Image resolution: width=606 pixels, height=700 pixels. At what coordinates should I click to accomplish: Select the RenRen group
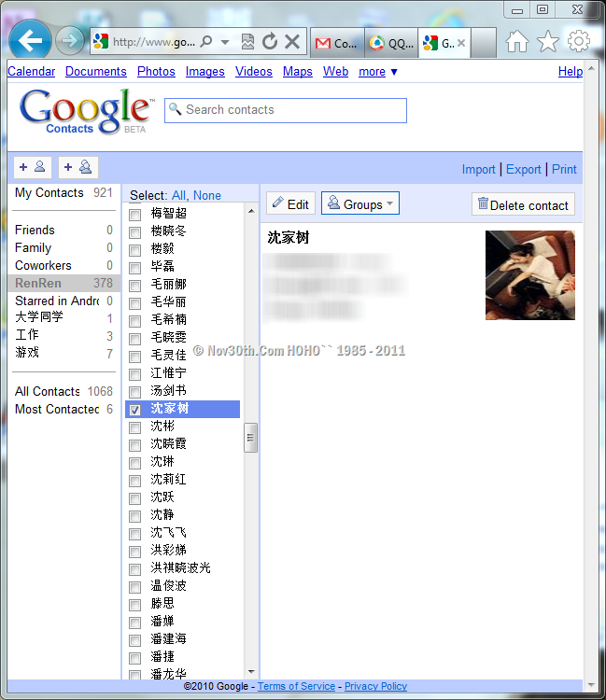pyautogui.click(x=63, y=283)
